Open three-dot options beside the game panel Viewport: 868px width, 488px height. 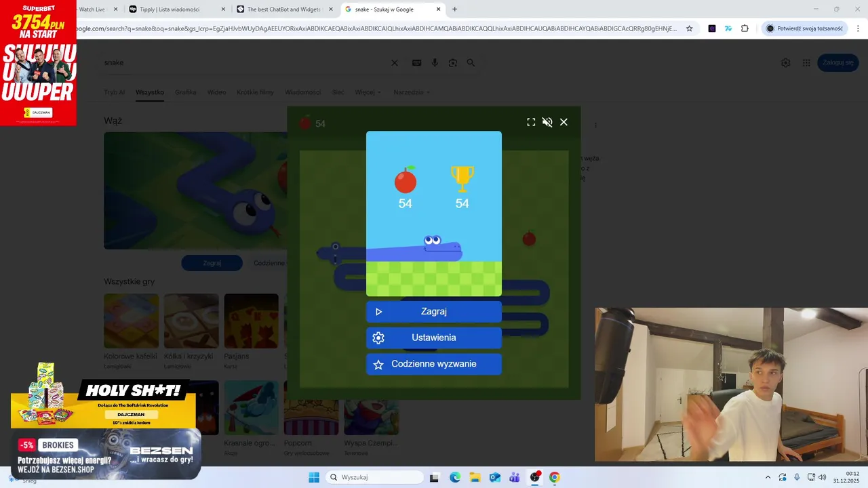pos(596,125)
